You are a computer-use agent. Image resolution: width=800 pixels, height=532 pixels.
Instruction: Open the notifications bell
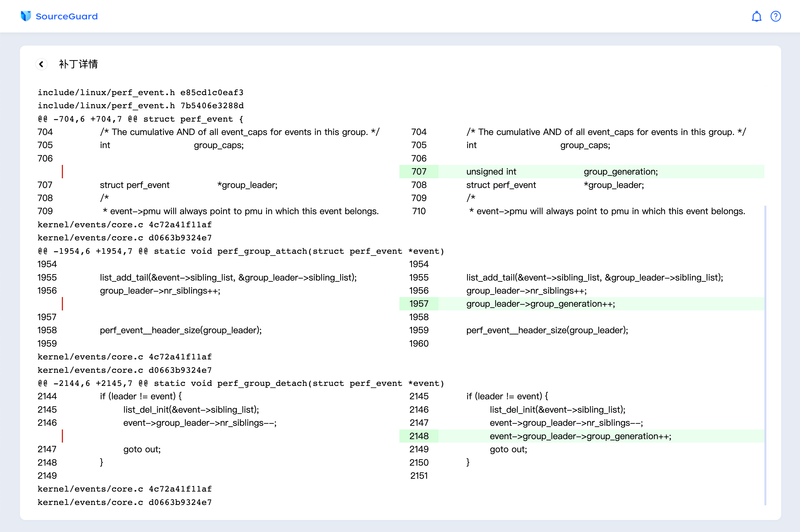click(756, 16)
